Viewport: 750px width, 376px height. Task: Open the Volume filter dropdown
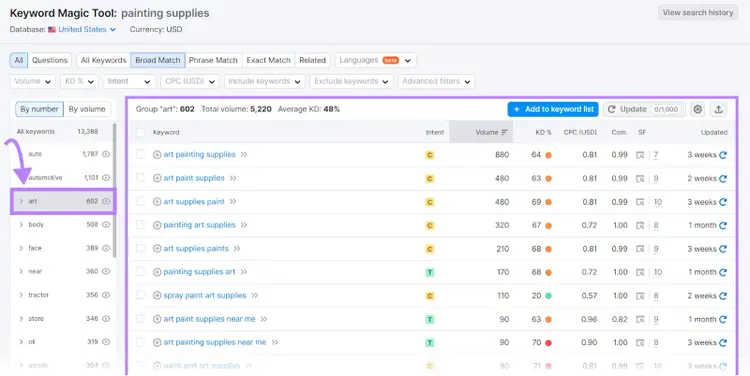click(x=33, y=81)
